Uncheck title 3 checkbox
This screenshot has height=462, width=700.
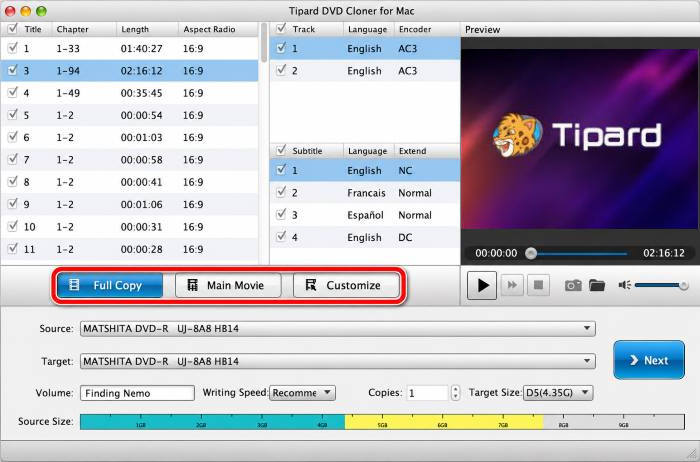[13, 70]
